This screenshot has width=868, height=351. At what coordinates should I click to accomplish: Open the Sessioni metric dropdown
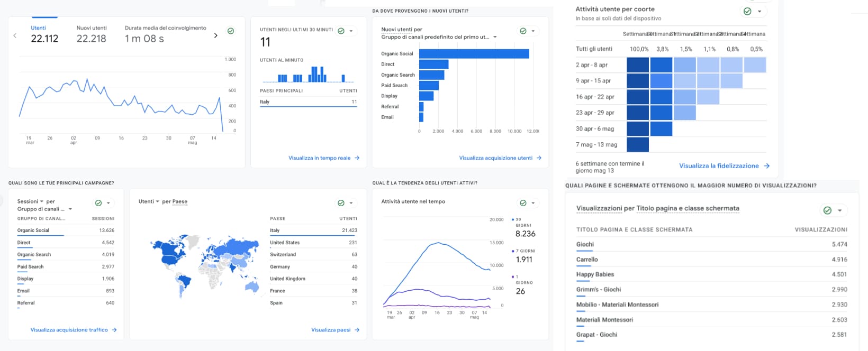[x=30, y=201]
